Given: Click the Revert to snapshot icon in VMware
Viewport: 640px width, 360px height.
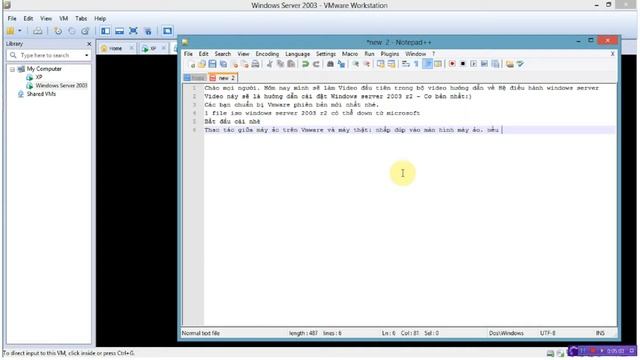Looking at the screenshot, I should 71,31.
